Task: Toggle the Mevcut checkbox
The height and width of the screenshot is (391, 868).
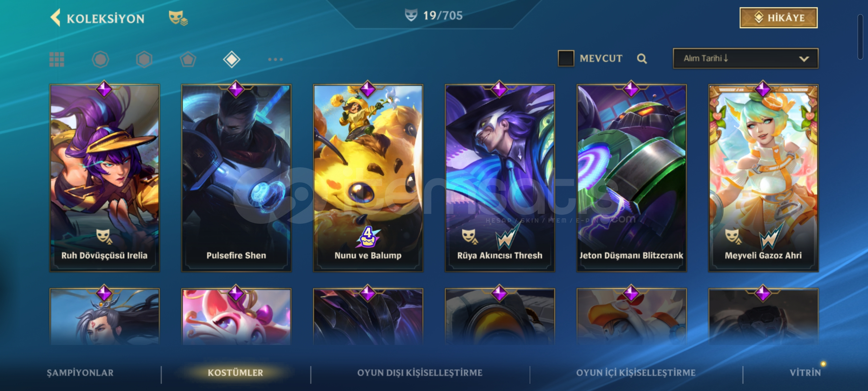Action: click(566, 58)
